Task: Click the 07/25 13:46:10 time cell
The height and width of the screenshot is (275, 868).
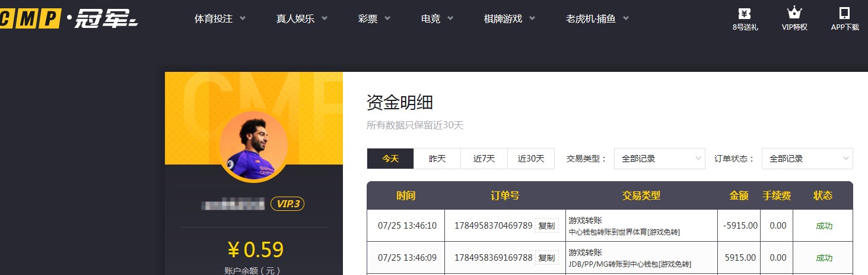Action: click(x=407, y=226)
